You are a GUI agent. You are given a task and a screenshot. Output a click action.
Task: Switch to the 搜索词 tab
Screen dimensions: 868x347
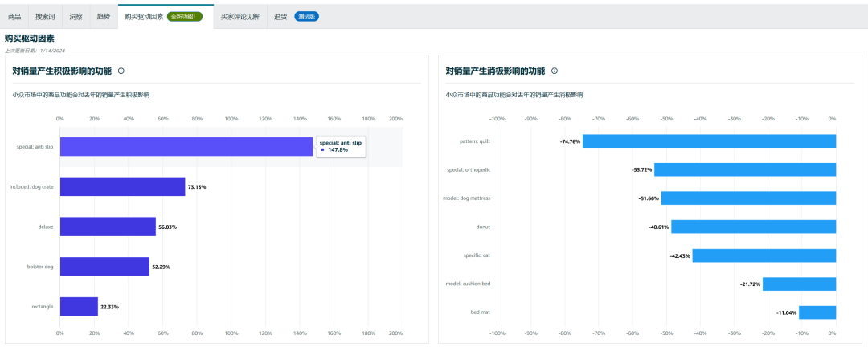(46, 16)
